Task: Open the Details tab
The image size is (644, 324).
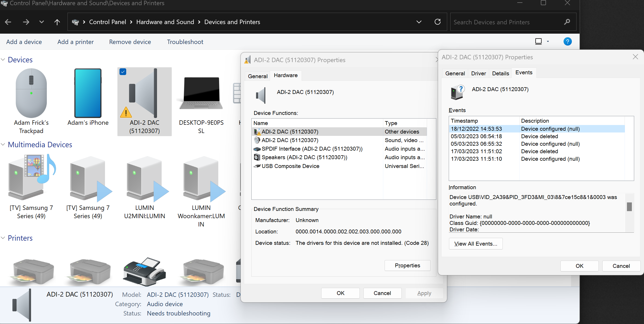Action: (500, 73)
